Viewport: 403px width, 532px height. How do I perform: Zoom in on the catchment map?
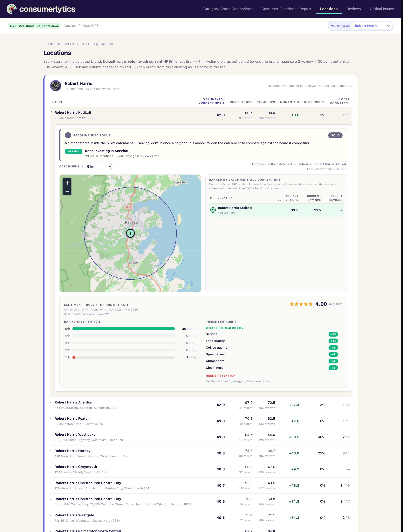67,183
